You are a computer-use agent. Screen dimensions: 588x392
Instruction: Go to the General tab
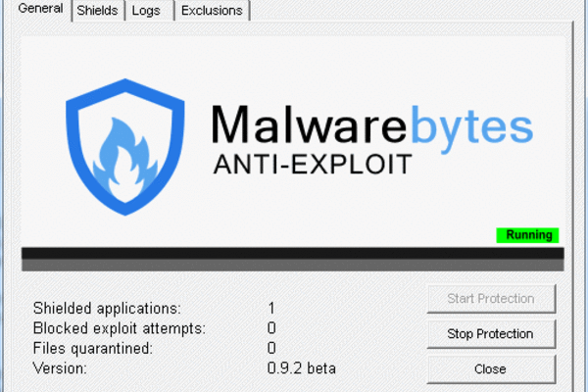[39, 10]
